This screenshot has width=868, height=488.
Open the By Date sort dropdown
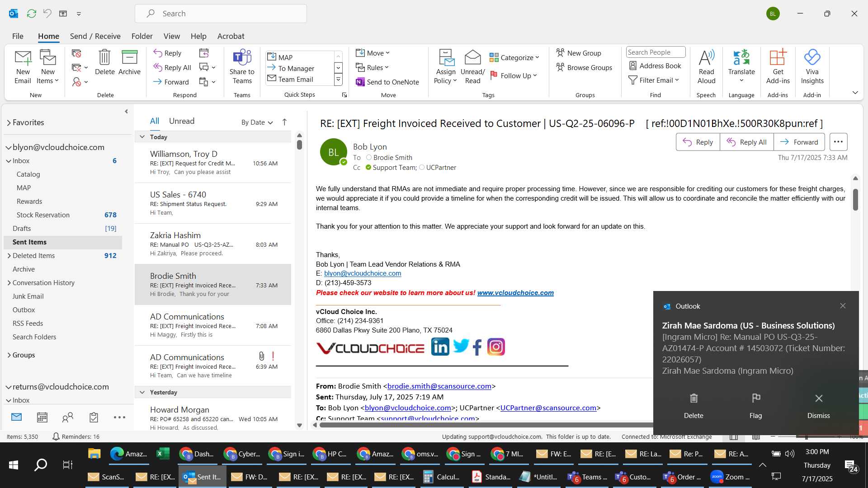pos(257,122)
